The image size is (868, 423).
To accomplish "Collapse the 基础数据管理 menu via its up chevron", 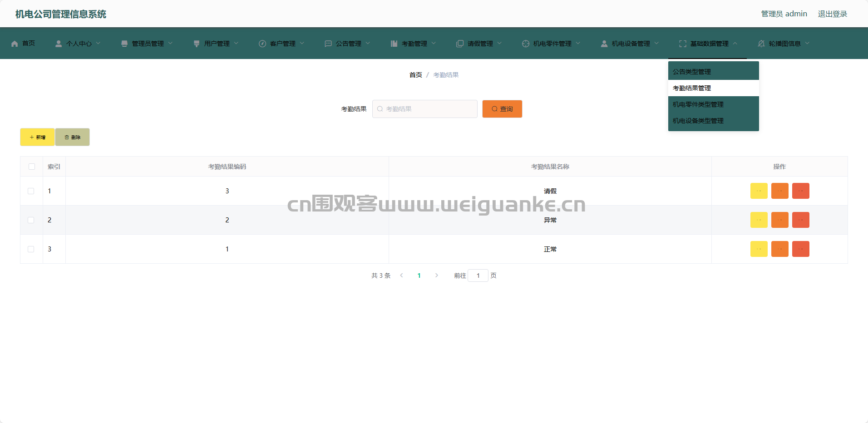I will pyautogui.click(x=735, y=43).
